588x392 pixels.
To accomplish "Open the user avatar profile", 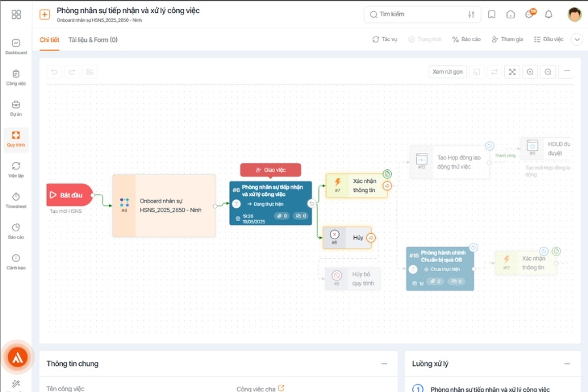I will (x=574, y=14).
